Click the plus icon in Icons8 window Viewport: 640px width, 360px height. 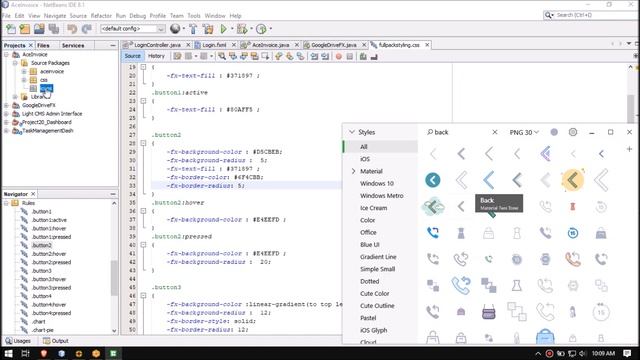629,149
